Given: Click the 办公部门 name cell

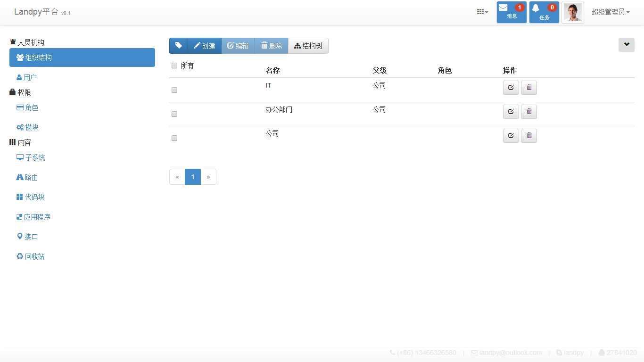Looking at the screenshot, I should 279,109.
